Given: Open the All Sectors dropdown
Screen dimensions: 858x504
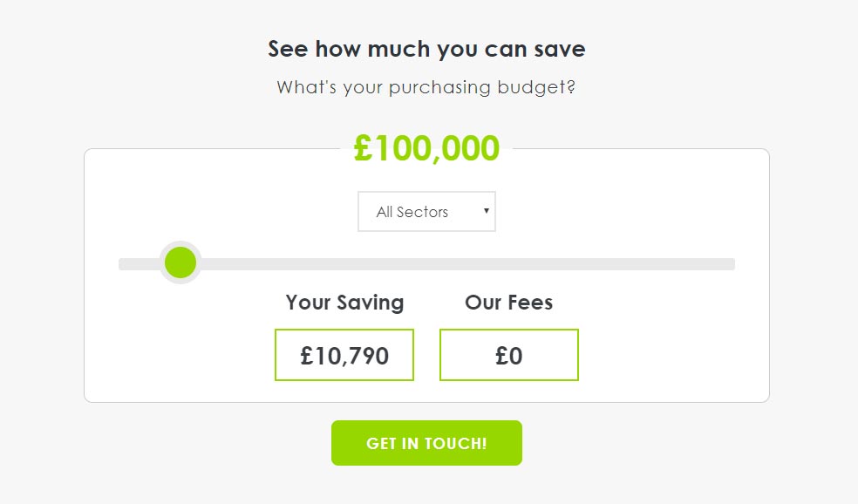Looking at the screenshot, I should pos(426,212).
